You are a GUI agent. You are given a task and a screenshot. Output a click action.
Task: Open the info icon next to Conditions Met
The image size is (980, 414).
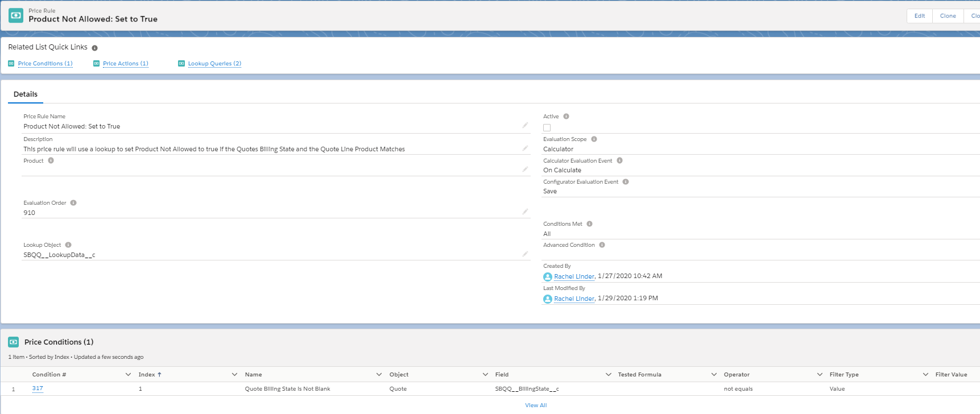[589, 224]
